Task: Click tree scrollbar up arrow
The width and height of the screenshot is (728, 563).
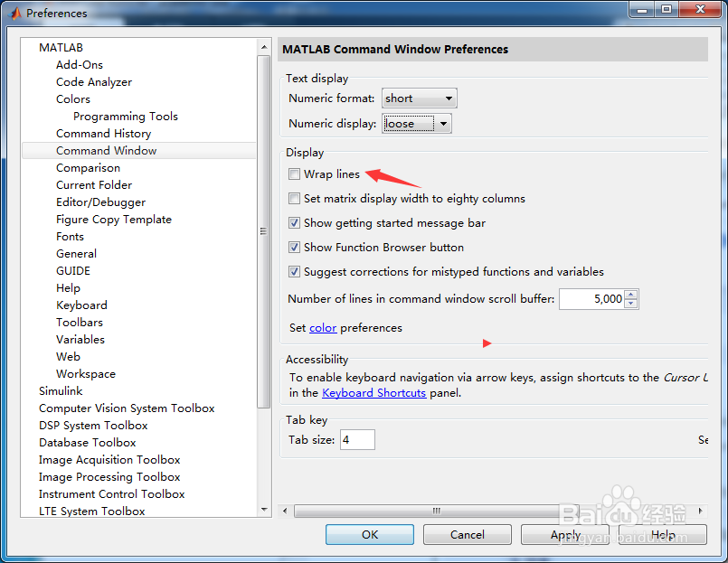Action: coord(264,47)
